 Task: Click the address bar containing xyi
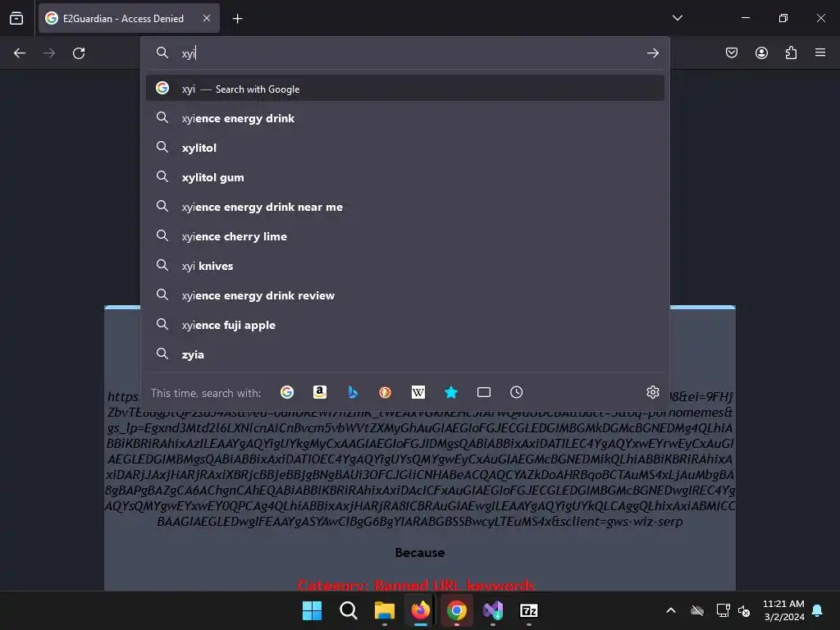(x=407, y=53)
